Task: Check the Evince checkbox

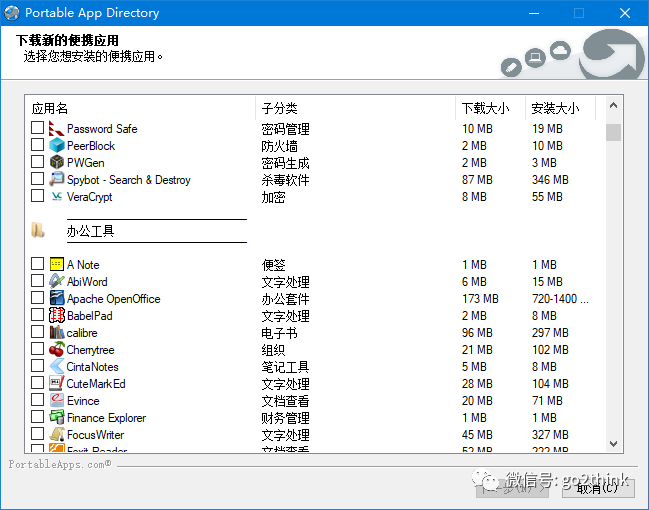Action: [x=37, y=399]
